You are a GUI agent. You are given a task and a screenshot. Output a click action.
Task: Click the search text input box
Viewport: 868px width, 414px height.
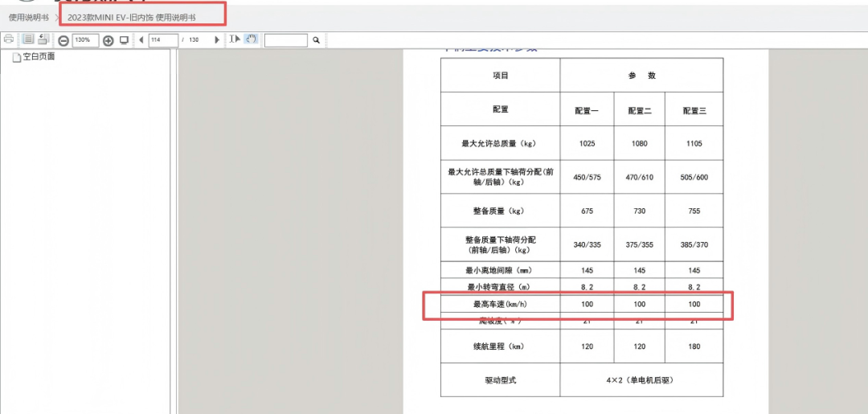pos(286,40)
